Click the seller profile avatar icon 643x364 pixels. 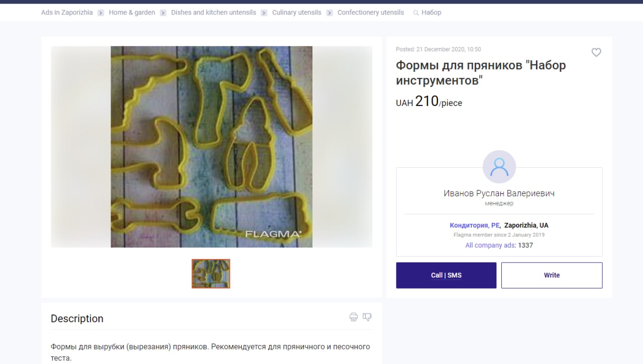(x=499, y=167)
